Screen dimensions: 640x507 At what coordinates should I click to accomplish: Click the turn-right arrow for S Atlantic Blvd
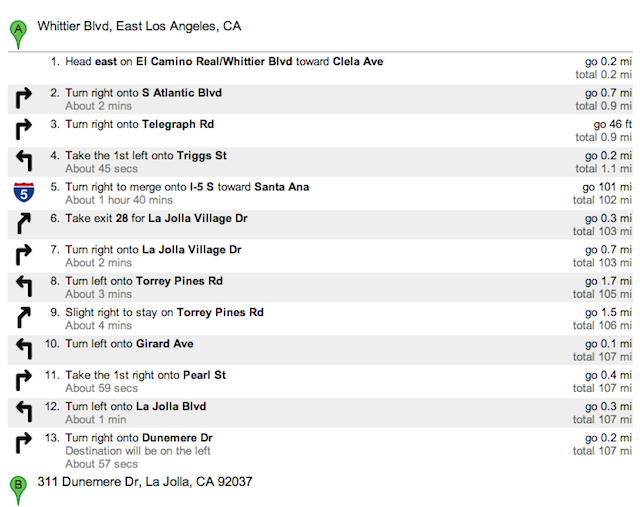pos(22,98)
